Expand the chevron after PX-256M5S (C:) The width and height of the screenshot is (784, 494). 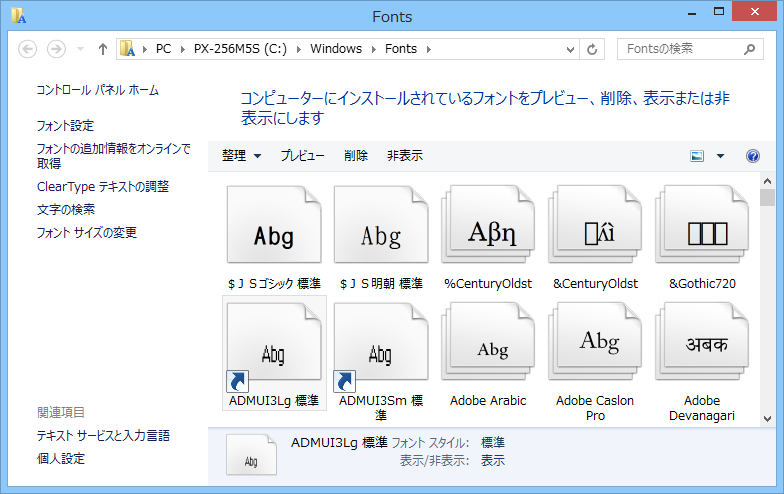point(298,49)
